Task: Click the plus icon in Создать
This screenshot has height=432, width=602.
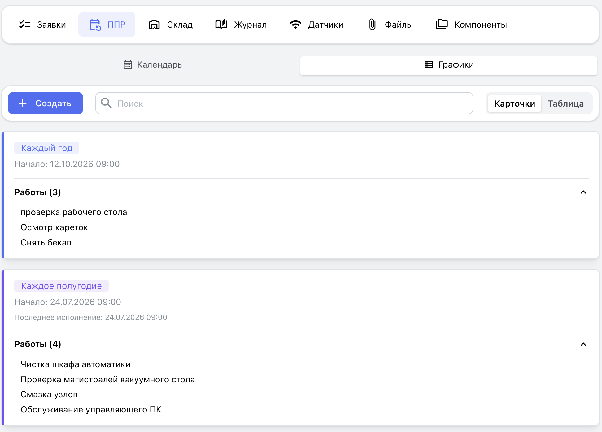Action: coord(23,103)
